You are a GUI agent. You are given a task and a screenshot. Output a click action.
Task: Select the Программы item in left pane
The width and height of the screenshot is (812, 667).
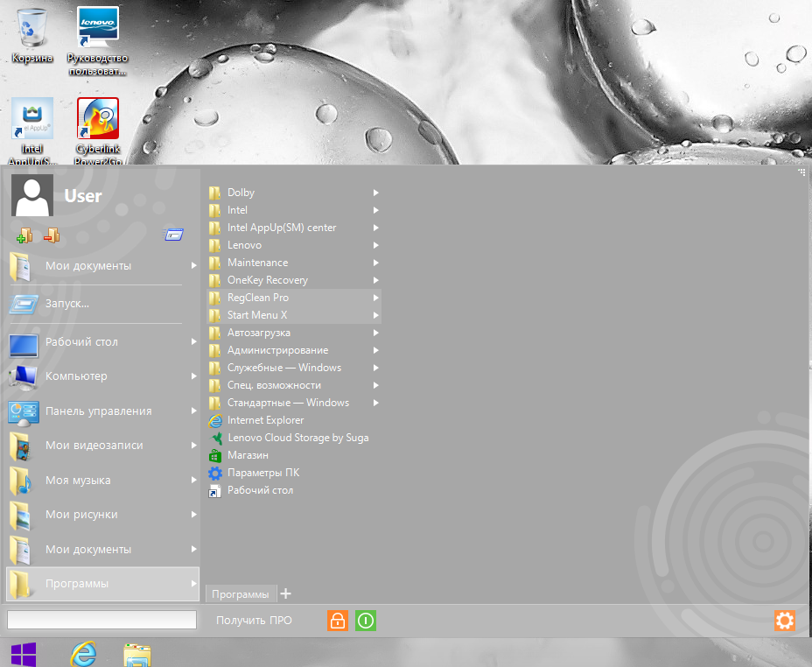102,584
